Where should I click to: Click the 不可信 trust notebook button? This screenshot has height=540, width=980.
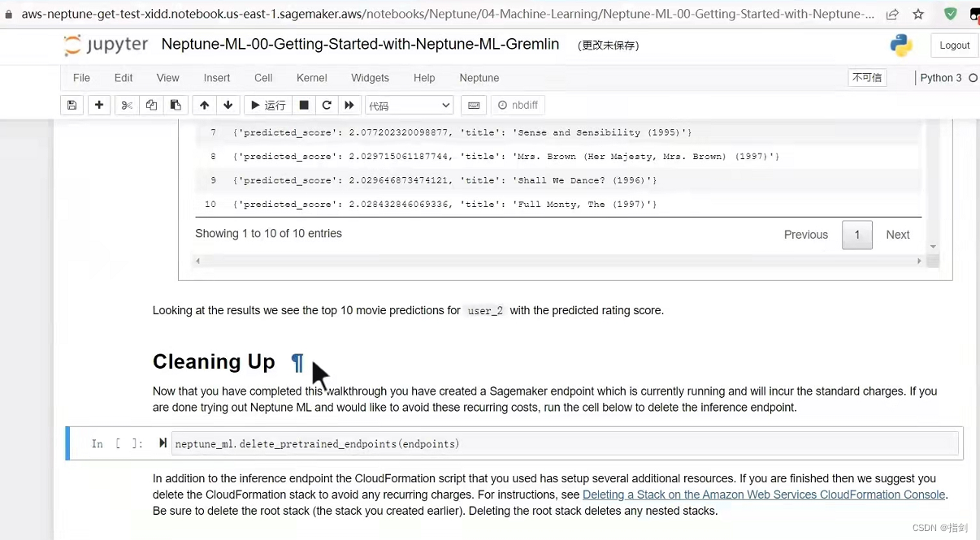click(867, 78)
